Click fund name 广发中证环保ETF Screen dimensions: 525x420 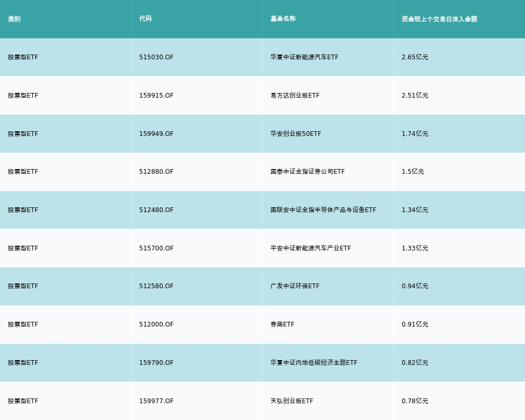[x=295, y=286]
